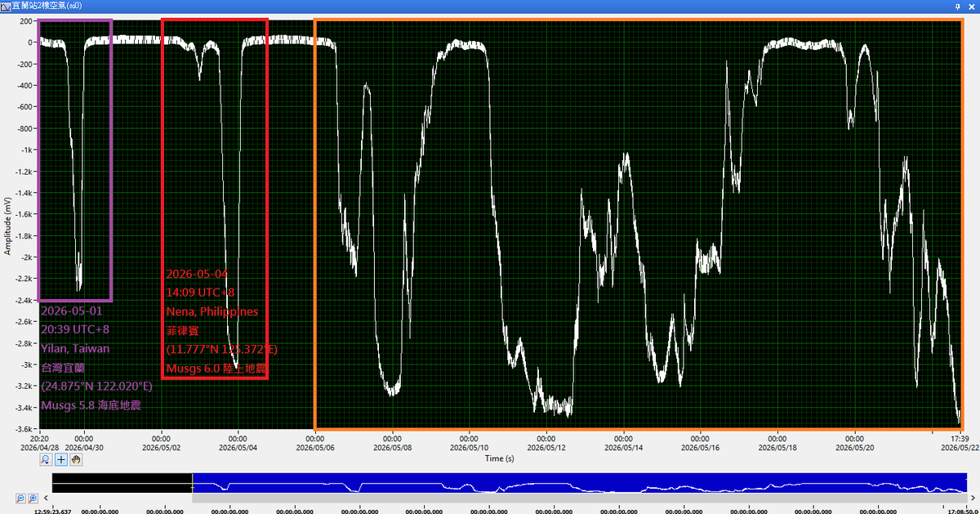Image resolution: width=980 pixels, height=514 pixels.
Task: Click the blue overview waveform strip
Action: (x=579, y=482)
